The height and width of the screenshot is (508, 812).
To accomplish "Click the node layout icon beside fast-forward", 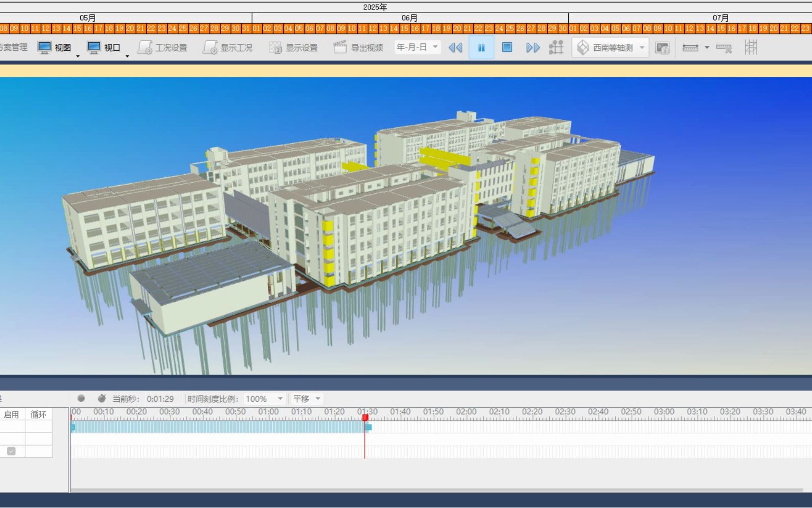I will [x=556, y=48].
